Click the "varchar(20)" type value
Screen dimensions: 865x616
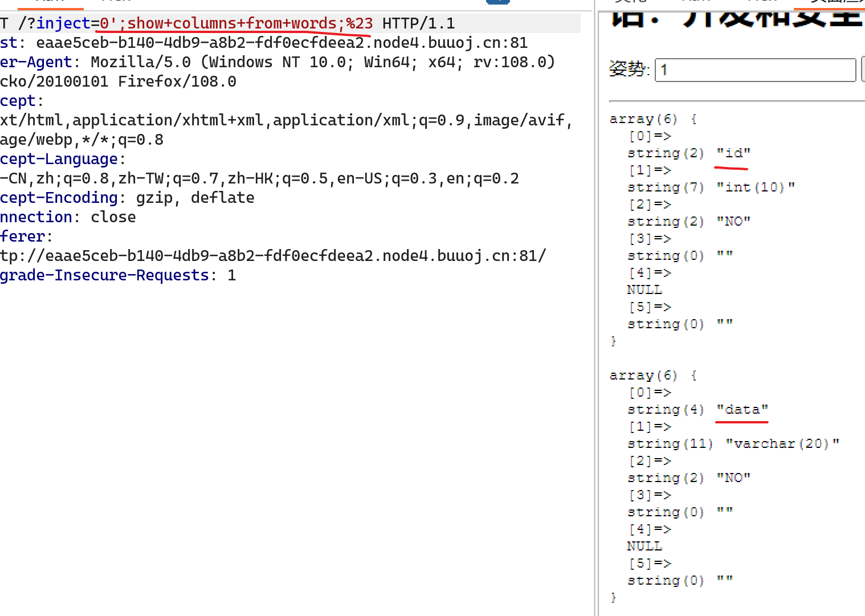[782, 443]
